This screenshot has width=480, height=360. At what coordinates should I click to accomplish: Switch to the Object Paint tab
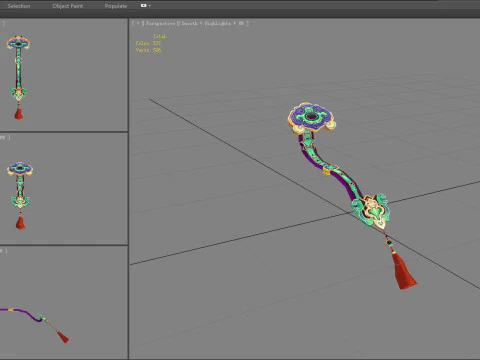pos(68,6)
